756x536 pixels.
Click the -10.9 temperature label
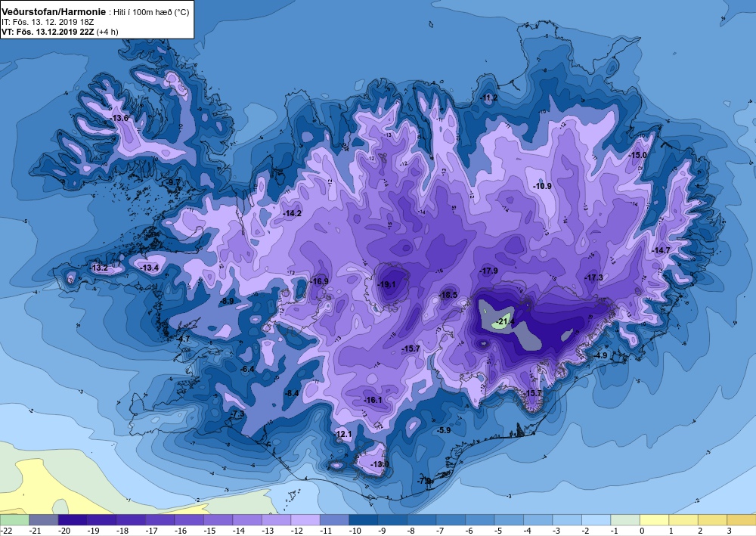(542, 186)
